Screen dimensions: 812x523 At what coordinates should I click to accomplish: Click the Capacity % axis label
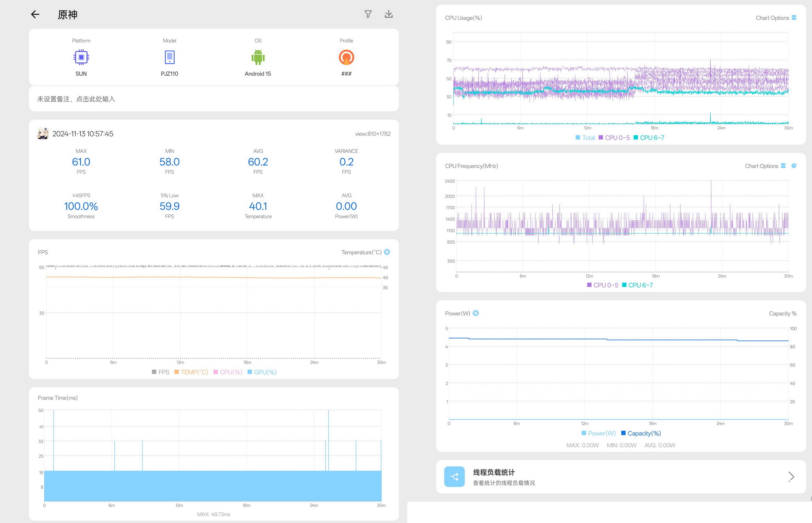tap(783, 313)
